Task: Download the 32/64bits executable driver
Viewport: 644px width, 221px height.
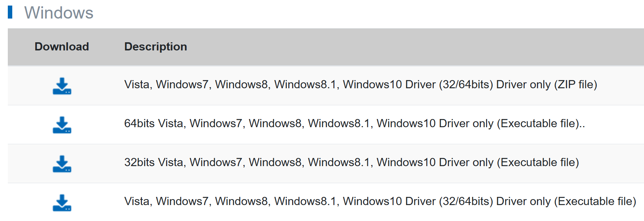Action: [x=62, y=202]
